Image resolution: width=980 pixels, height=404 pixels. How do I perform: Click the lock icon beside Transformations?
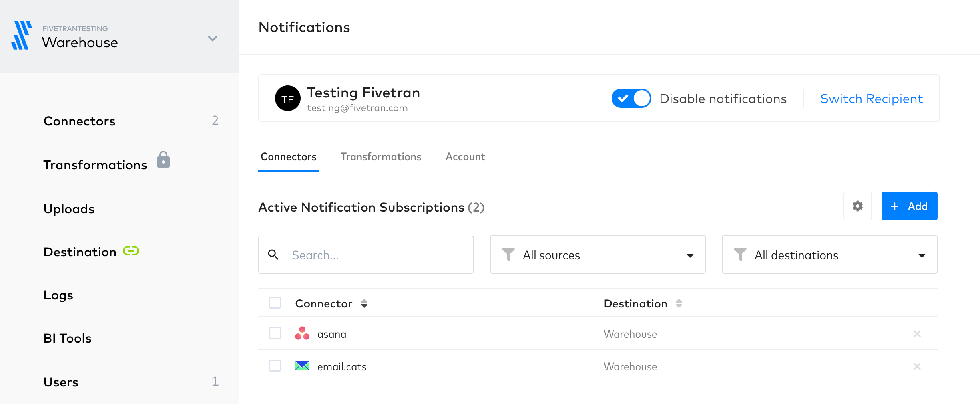(x=163, y=160)
